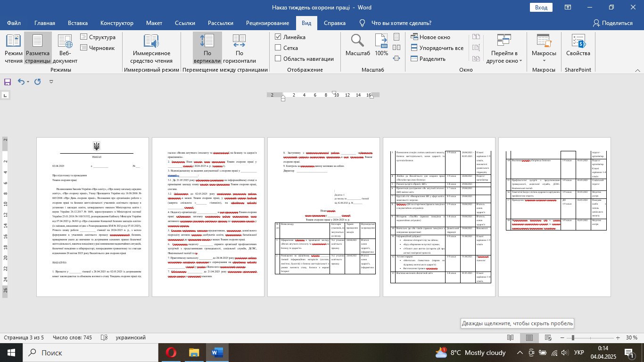Switch to the Outline (Структура) view

(97, 37)
